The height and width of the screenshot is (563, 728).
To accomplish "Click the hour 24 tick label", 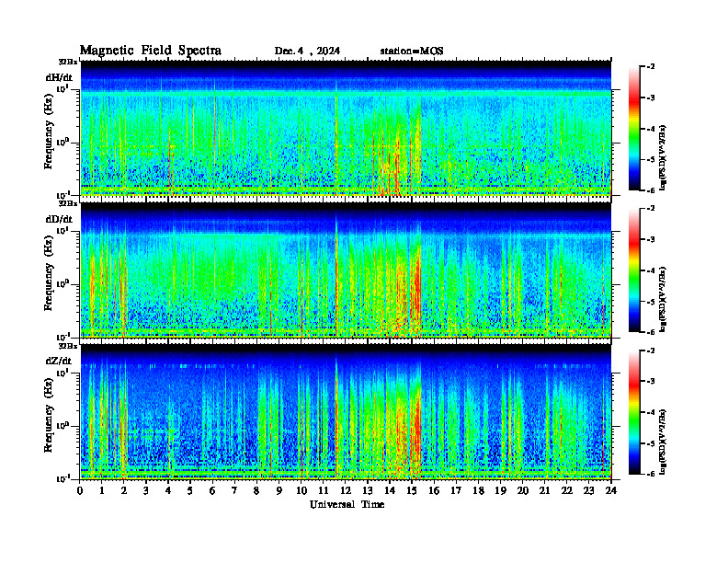I will click(x=611, y=491).
